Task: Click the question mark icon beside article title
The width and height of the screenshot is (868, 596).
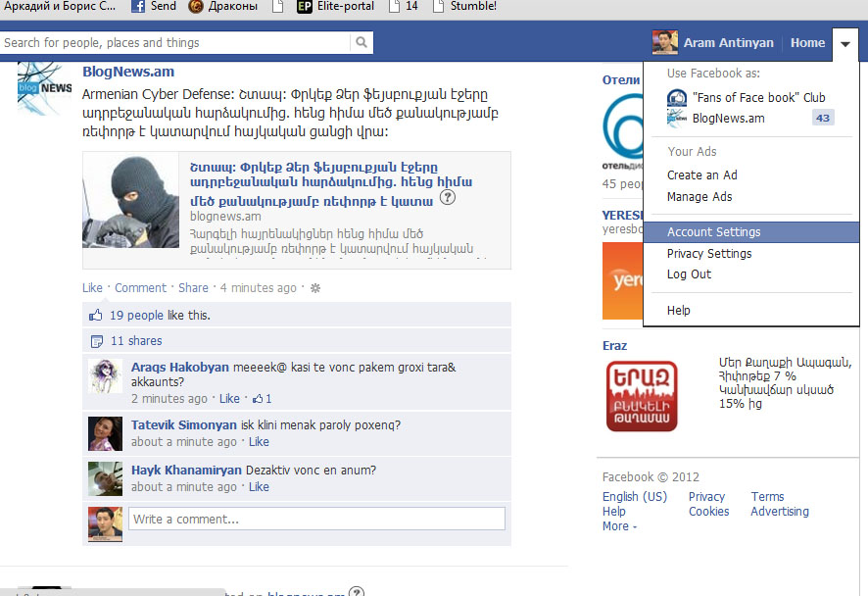Action: (448, 198)
